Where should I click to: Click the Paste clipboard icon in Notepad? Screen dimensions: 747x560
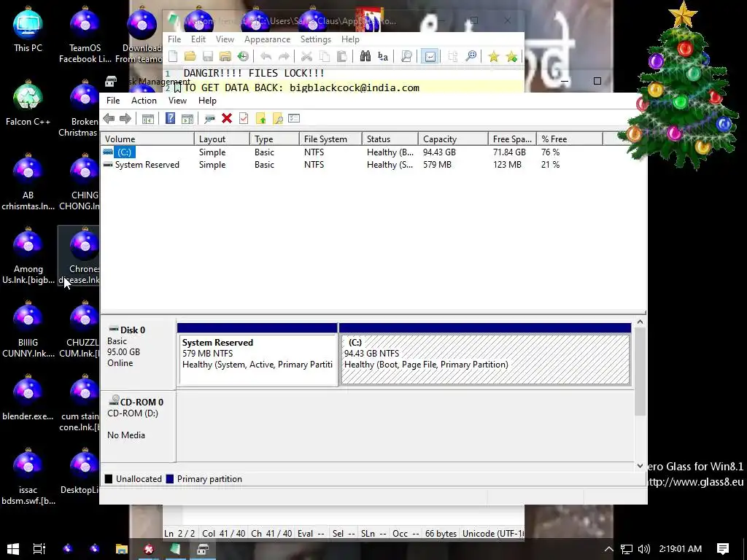coord(341,57)
